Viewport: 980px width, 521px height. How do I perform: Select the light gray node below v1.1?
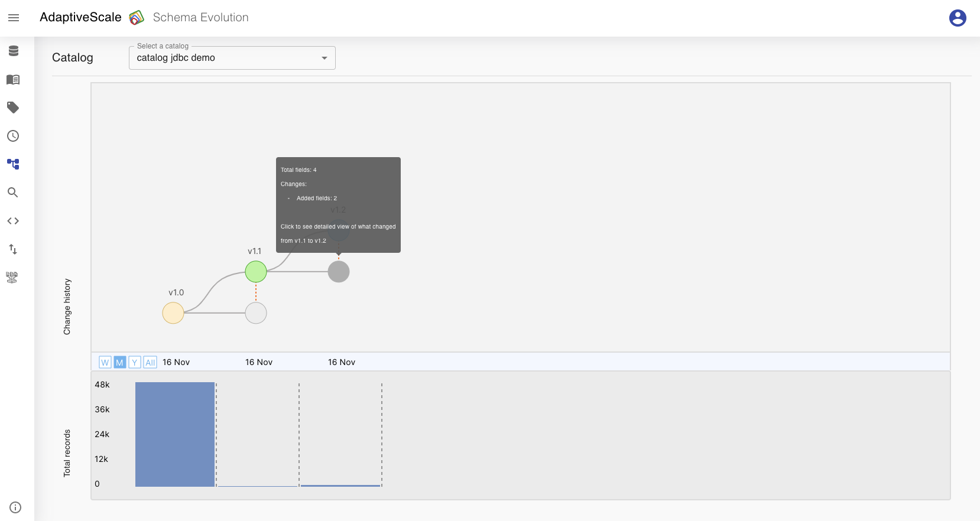click(256, 313)
